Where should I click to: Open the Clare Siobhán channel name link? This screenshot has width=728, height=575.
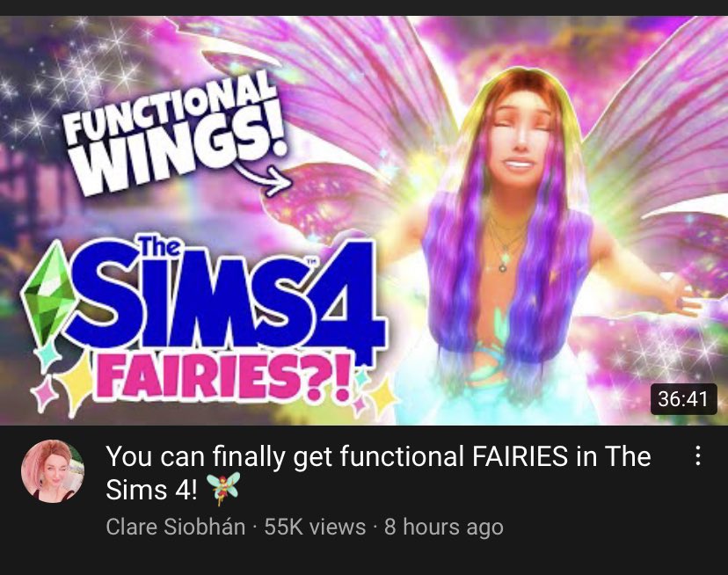coord(176,528)
